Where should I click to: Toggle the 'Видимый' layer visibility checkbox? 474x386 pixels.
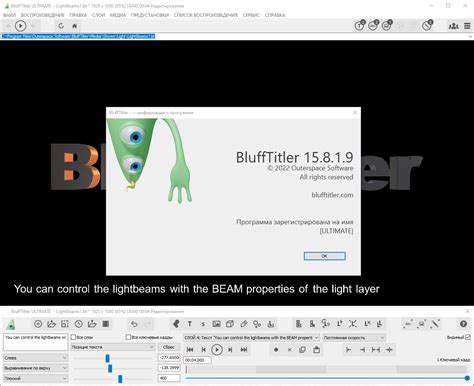(468, 337)
